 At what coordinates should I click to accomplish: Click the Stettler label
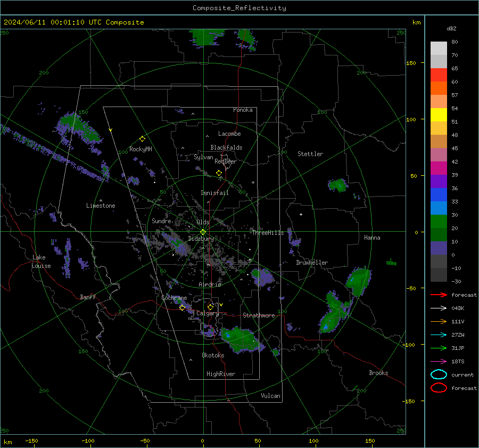pos(310,154)
